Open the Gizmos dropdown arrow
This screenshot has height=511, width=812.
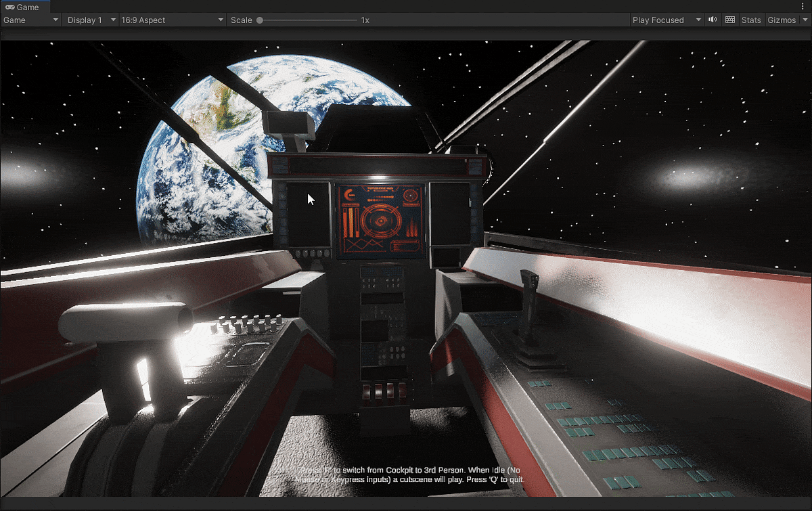click(804, 20)
